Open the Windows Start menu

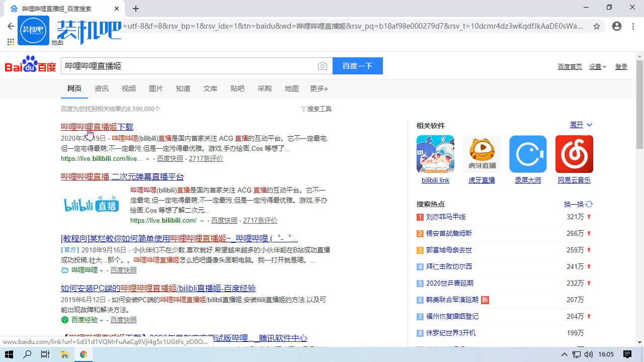9,354
